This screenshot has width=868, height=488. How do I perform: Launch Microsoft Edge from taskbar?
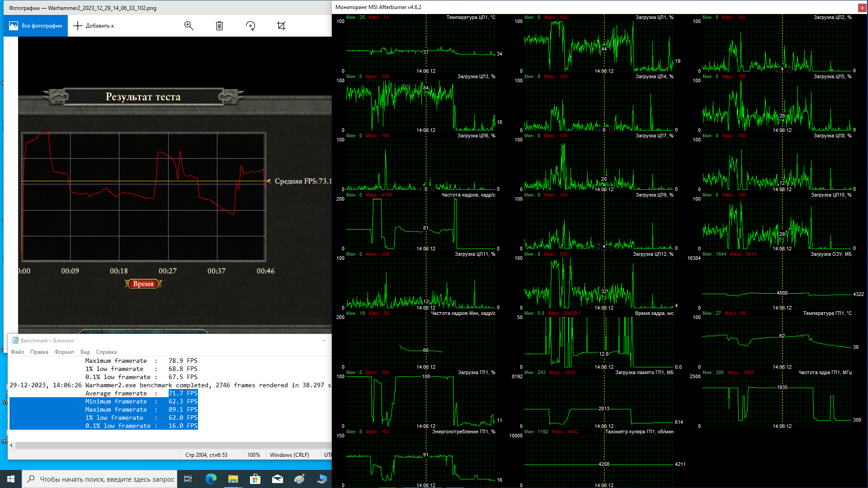click(211, 479)
